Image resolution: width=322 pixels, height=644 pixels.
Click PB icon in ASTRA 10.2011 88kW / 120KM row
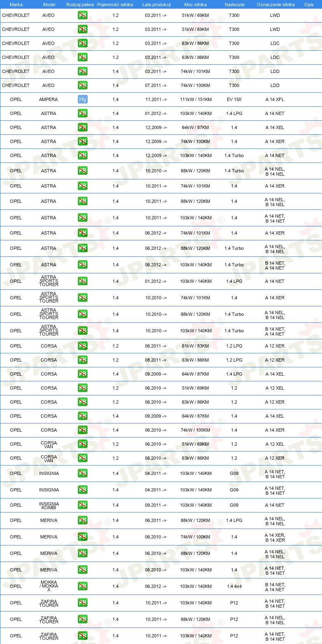point(83,201)
